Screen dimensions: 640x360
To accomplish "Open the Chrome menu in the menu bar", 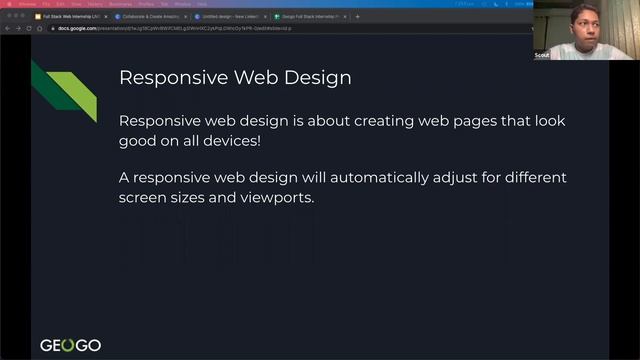I will (28, 4).
